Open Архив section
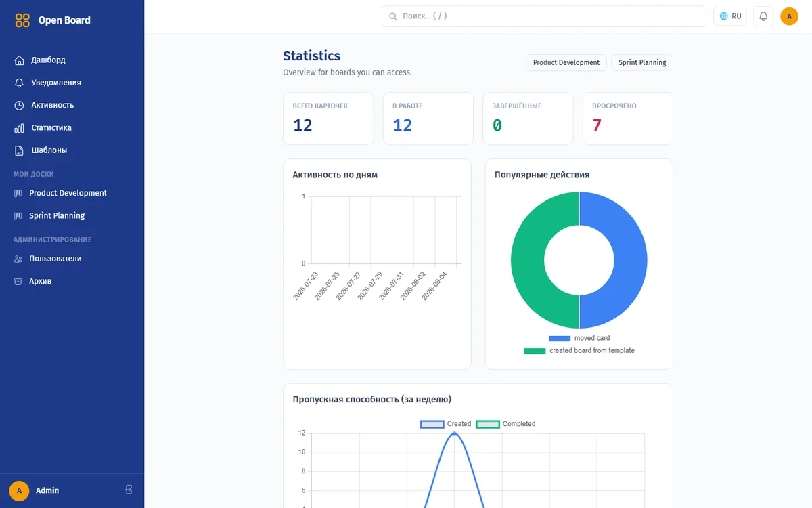The width and height of the screenshot is (812, 508). pos(72,281)
